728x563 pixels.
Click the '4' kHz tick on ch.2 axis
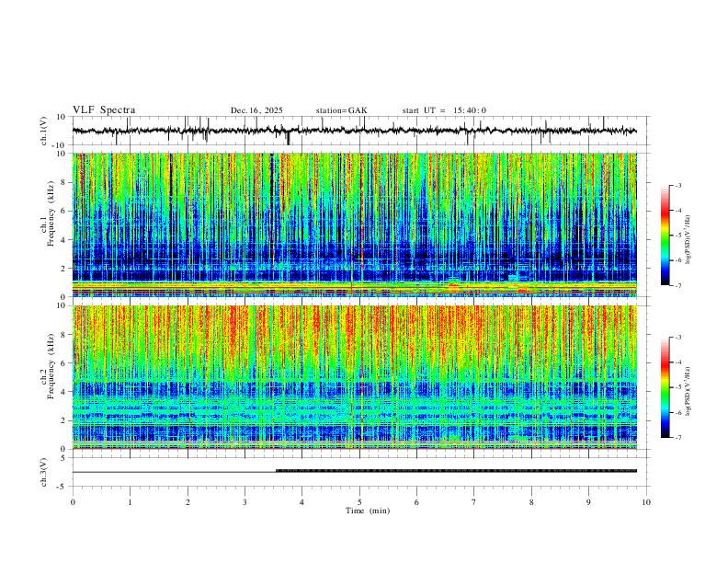63,392
